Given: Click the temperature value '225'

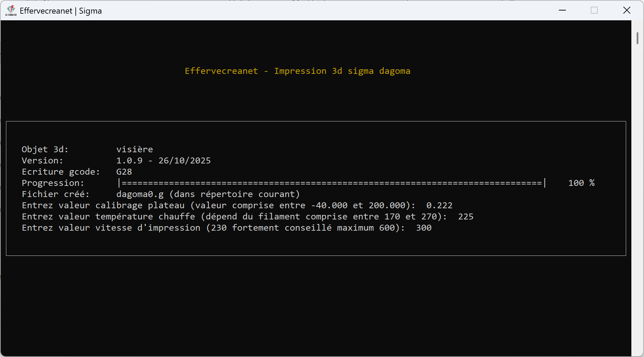Looking at the screenshot, I should 466,217.
